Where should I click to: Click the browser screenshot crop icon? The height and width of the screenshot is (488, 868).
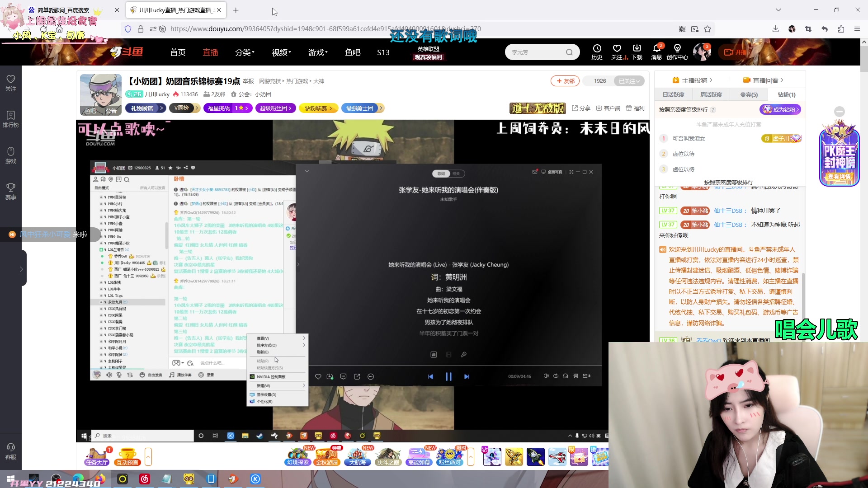[808, 29]
